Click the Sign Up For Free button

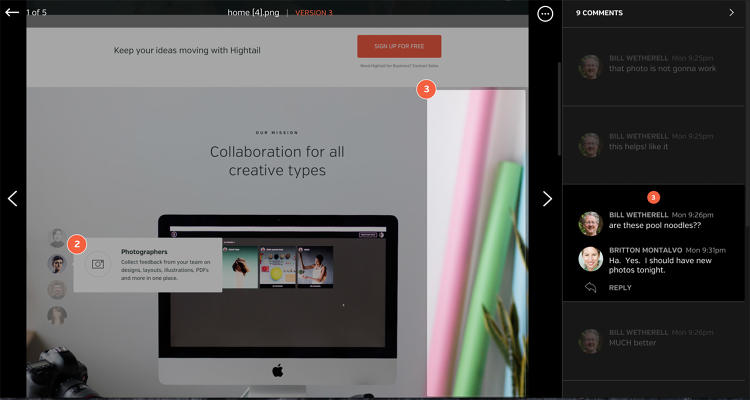(399, 46)
